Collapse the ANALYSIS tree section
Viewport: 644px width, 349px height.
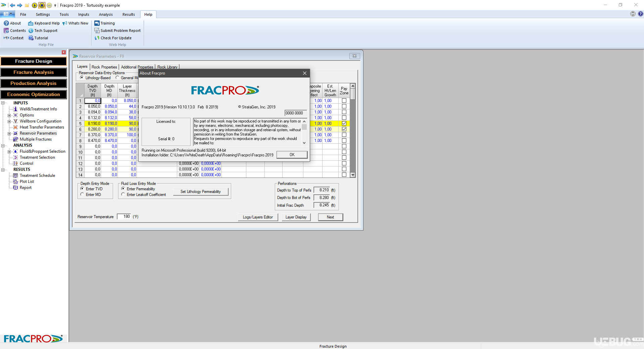tap(3, 146)
